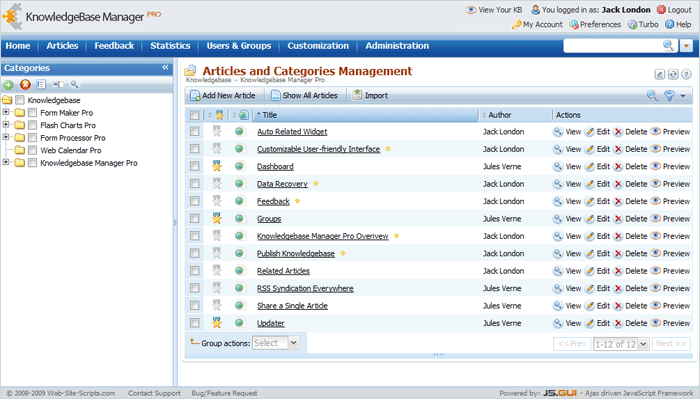Expand the Form Maker Pro tree node
The image size is (700, 399).
[x=6, y=112]
